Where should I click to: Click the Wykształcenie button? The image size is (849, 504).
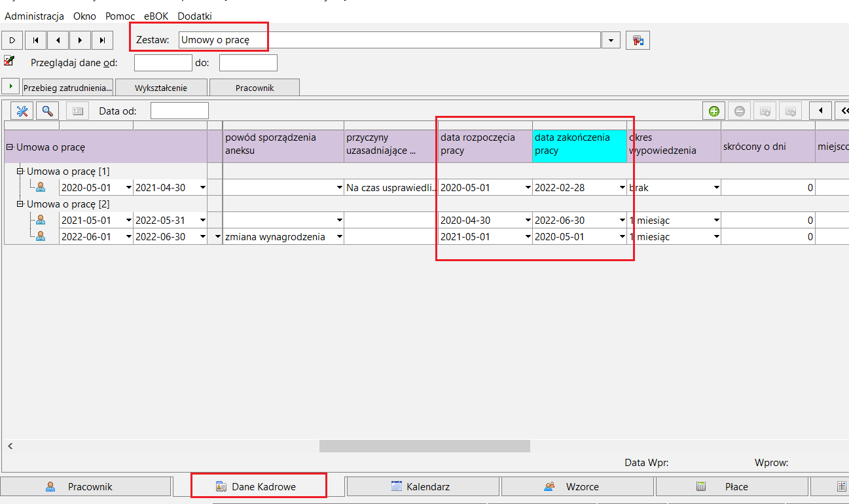(161, 88)
